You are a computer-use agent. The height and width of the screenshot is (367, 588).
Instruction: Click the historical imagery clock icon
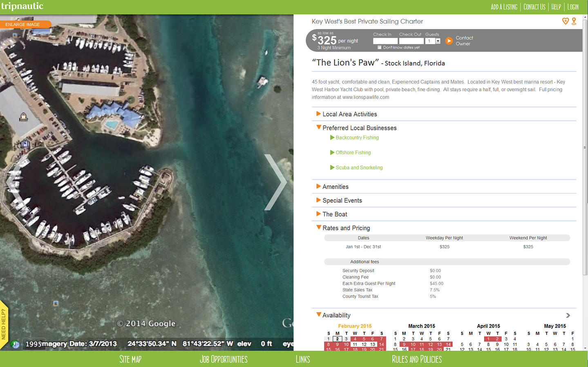(15, 344)
